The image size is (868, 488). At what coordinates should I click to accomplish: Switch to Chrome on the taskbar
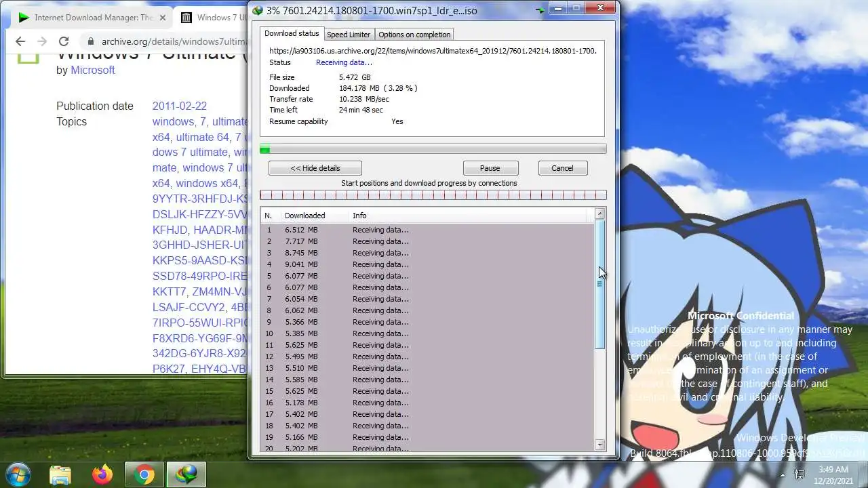tap(144, 474)
